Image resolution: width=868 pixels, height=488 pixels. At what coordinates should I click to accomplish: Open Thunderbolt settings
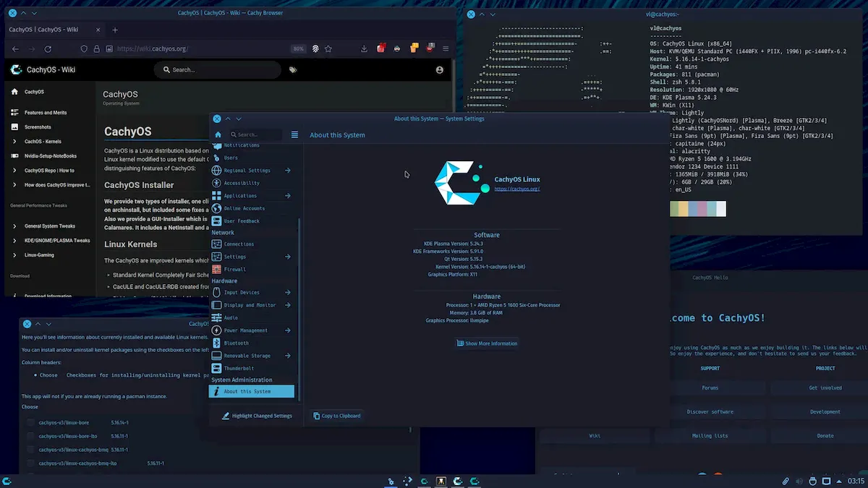(253, 368)
